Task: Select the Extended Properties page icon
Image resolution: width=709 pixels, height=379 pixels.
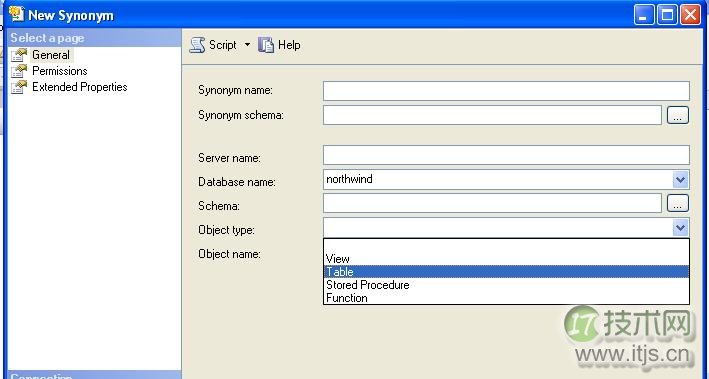Action: (19, 87)
